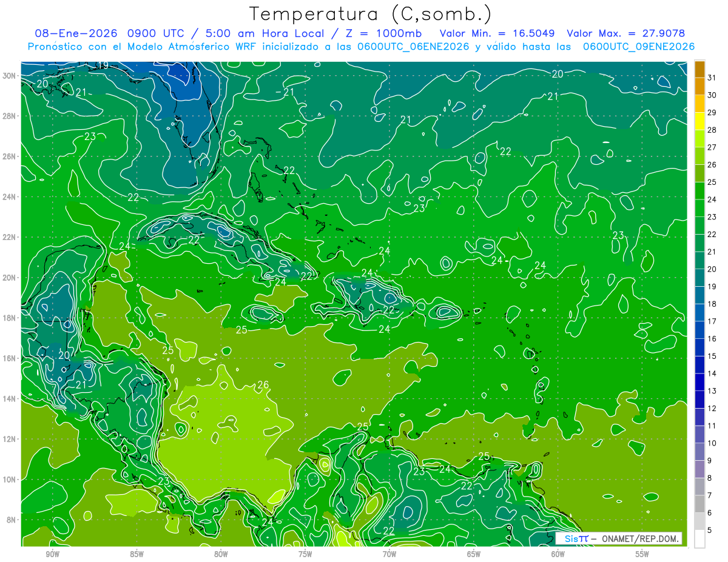The height and width of the screenshot is (562, 728).
Task: Click the '26' contour label on the map
Action: (263, 385)
